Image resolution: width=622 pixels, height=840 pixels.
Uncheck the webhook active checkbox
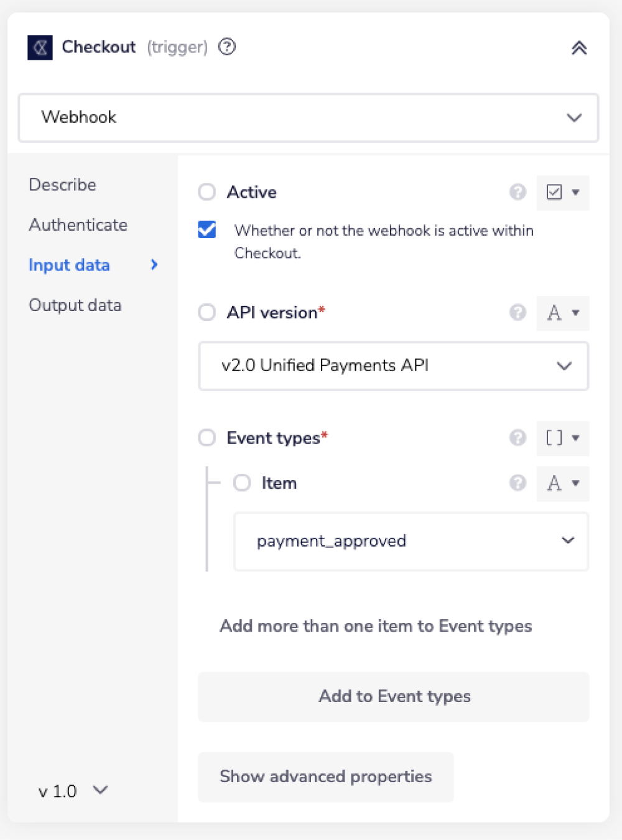tap(207, 230)
